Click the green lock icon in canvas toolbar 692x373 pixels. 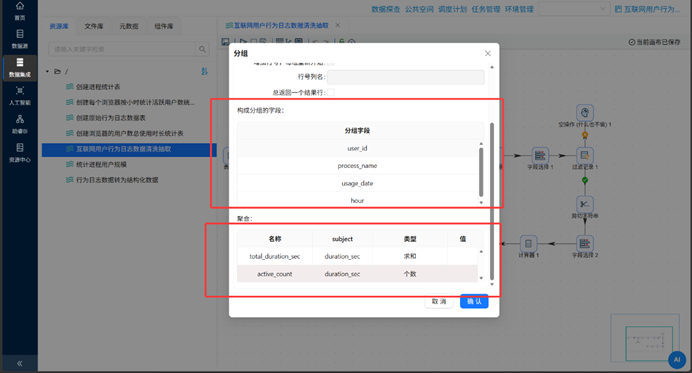(x=341, y=41)
